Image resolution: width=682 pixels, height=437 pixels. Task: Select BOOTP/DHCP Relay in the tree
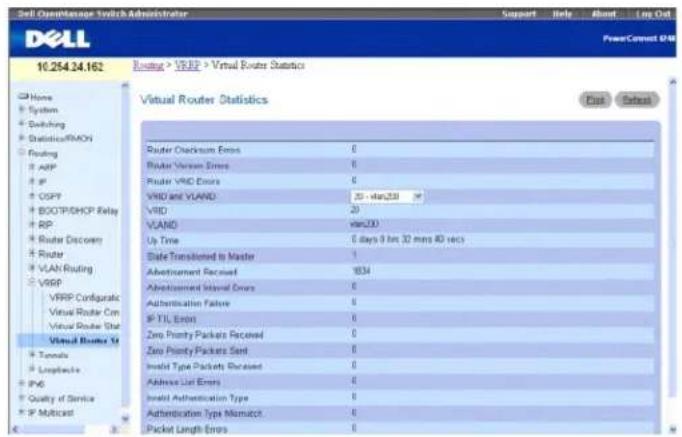coord(78,211)
